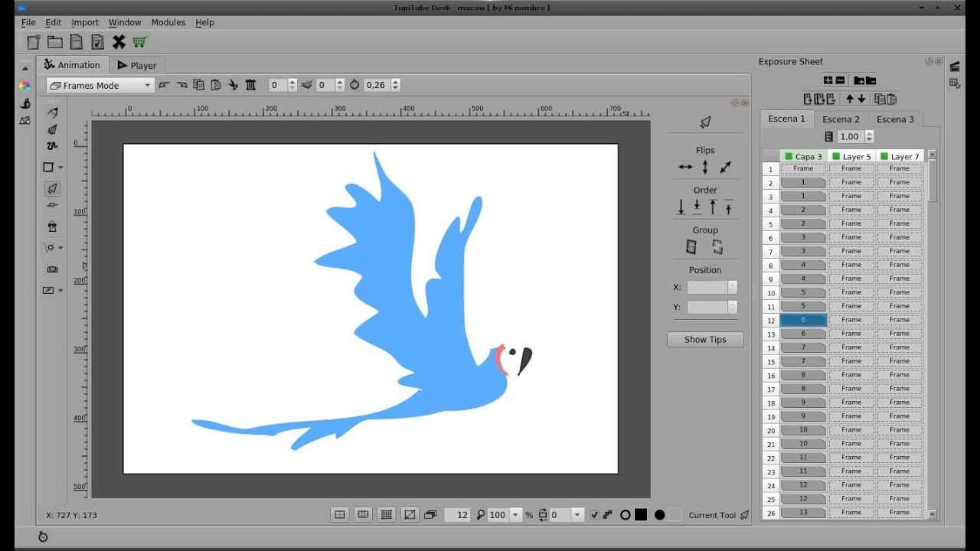The width and height of the screenshot is (980, 551).
Task: Click the Undo arrow in the toolbar
Action: (164, 85)
